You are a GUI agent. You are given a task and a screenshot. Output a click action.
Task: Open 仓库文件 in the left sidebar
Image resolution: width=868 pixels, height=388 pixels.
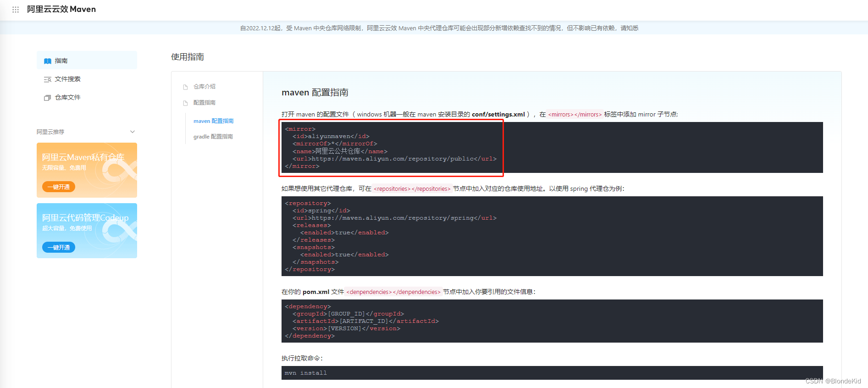pos(87,97)
